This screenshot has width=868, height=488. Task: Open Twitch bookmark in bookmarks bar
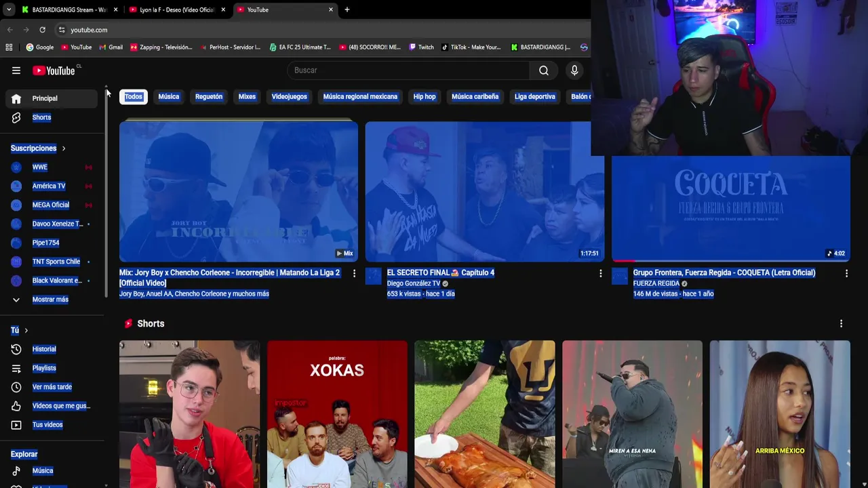421,47
